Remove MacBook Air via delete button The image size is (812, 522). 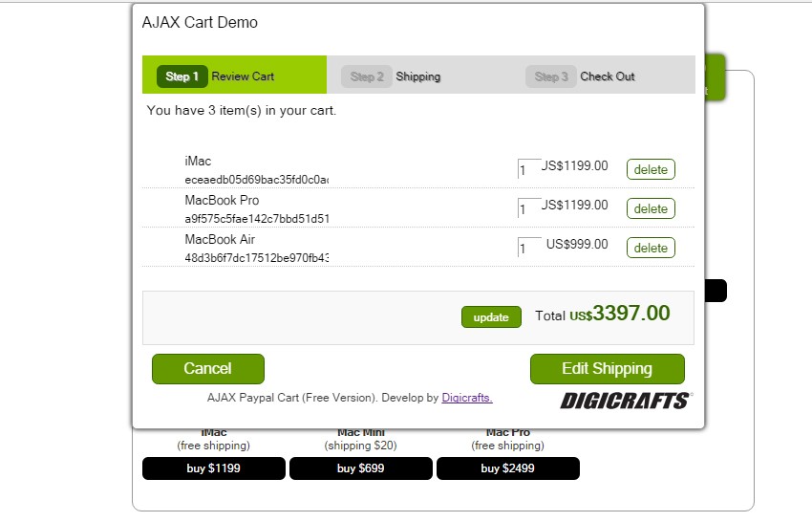[x=651, y=248]
